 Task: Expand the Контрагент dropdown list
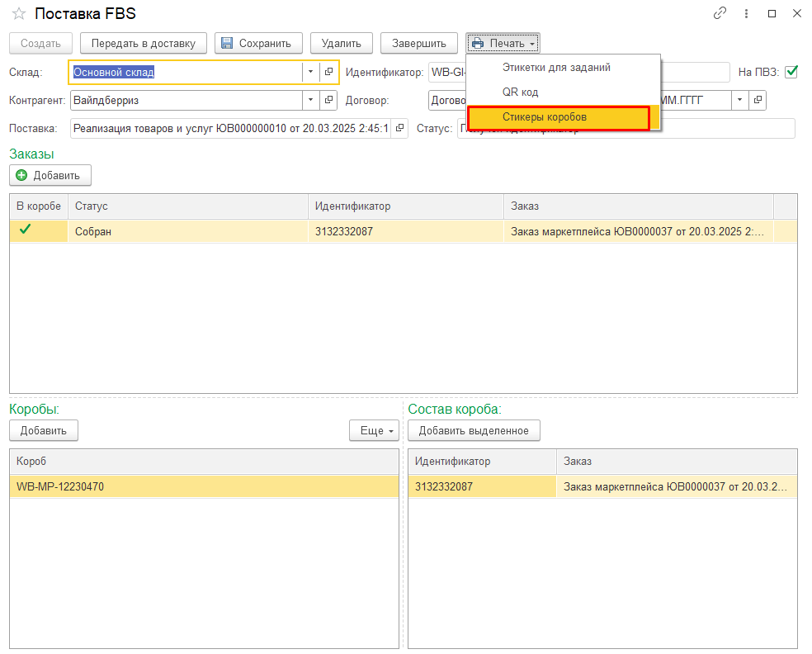click(x=311, y=100)
